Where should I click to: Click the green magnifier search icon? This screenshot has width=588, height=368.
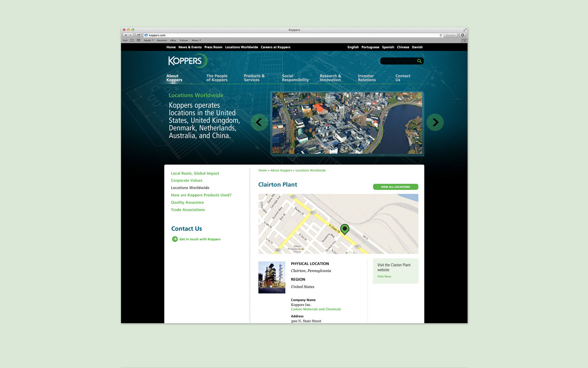(x=419, y=61)
